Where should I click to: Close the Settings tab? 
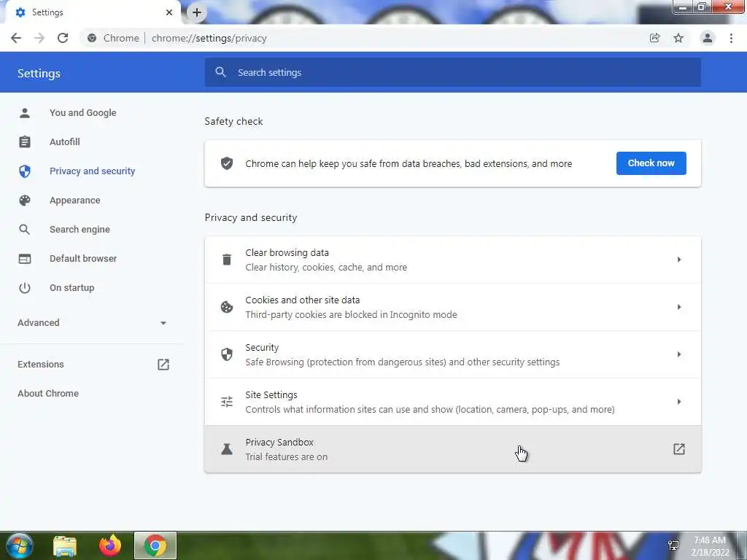coord(169,12)
